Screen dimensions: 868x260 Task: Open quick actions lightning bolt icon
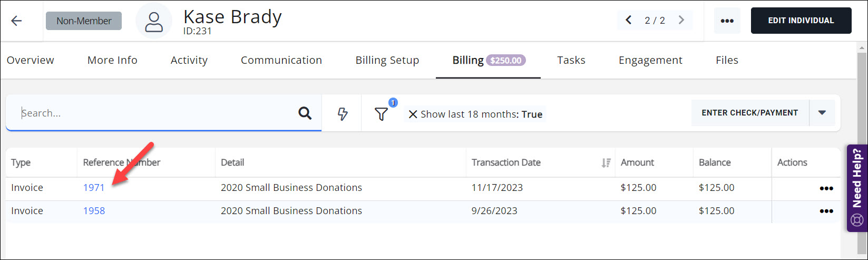(x=343, y=114)
